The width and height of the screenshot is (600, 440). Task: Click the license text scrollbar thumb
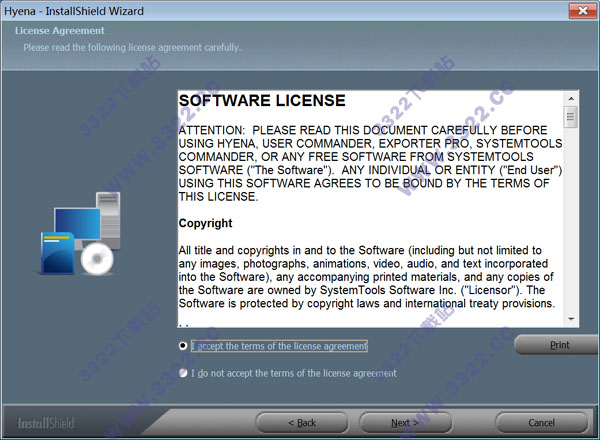pos(570,117)
